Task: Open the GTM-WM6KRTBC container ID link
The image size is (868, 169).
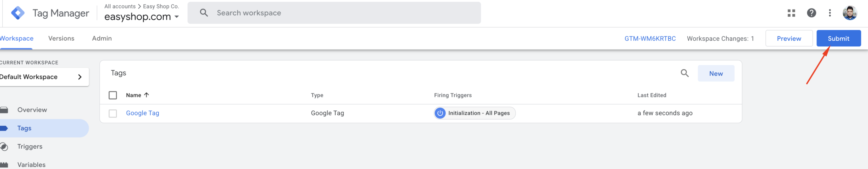Action: click(650, 39)
